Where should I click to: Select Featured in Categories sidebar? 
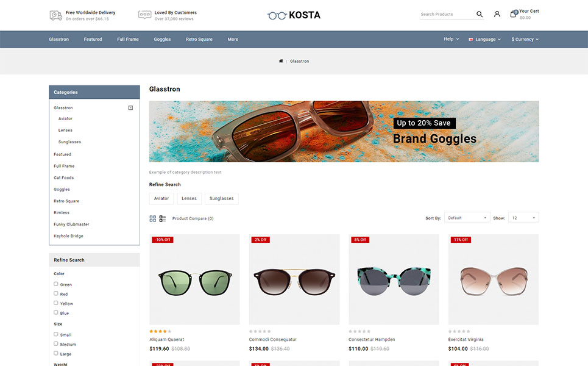coord(62,154)
